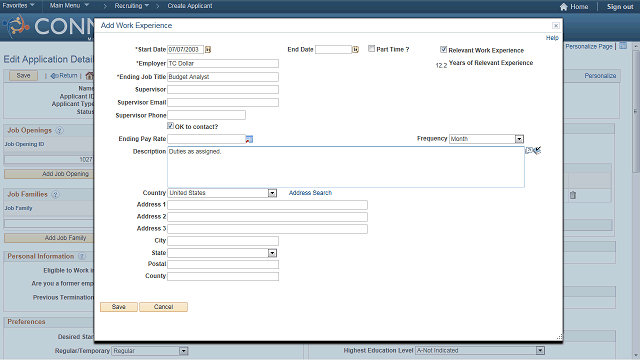Open the Start Date calendar picker
This screenshot has height=360, width=640.
click(x=208, y=49)
